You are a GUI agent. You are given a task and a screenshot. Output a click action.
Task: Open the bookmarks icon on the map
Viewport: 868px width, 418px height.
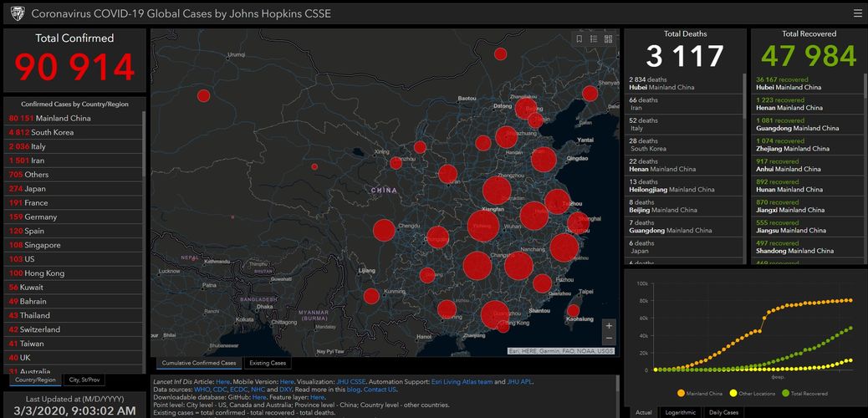pyautogui.click(x=579, y=38)
